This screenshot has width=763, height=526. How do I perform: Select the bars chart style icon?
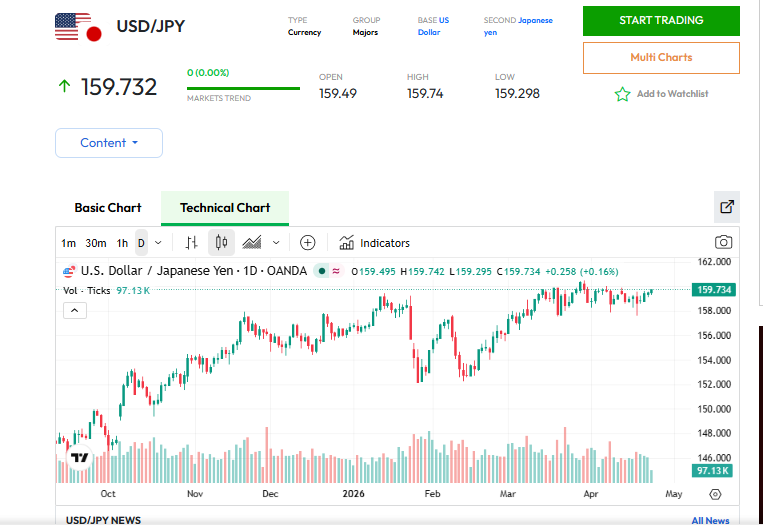click(x=192, y=242)
